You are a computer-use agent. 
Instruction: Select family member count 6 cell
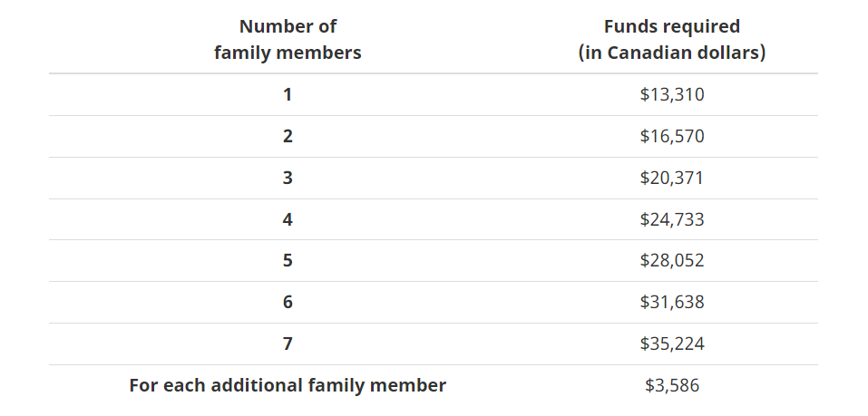click(288, 302)
